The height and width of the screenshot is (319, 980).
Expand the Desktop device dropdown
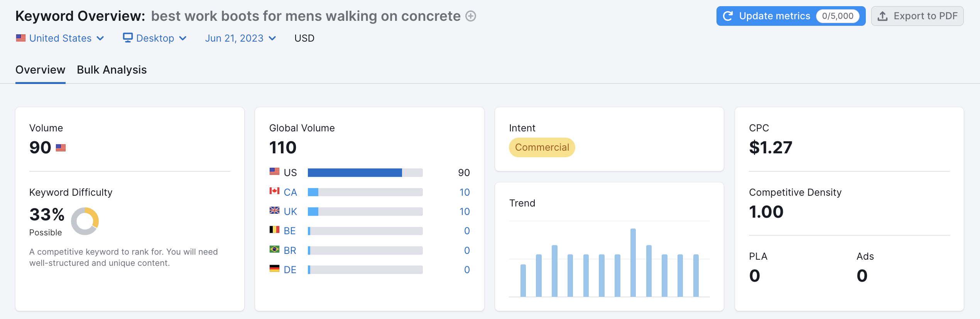155,38
